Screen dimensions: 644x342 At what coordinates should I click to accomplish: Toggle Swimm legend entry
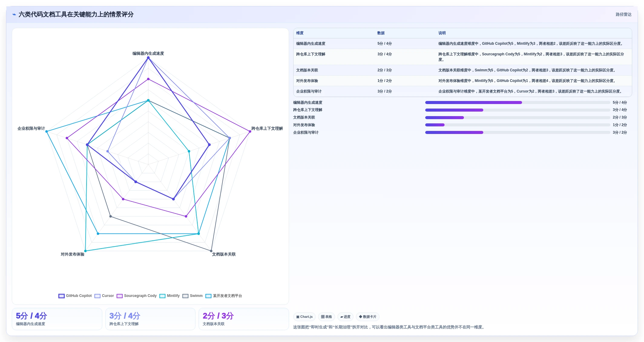192,296
